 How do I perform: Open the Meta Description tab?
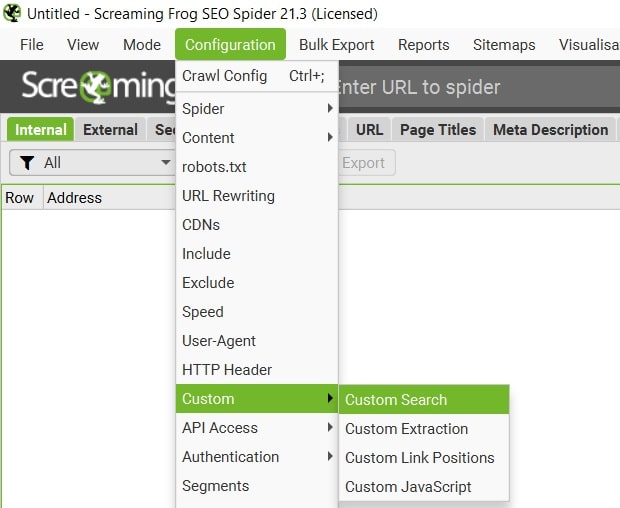coord(550,130)
